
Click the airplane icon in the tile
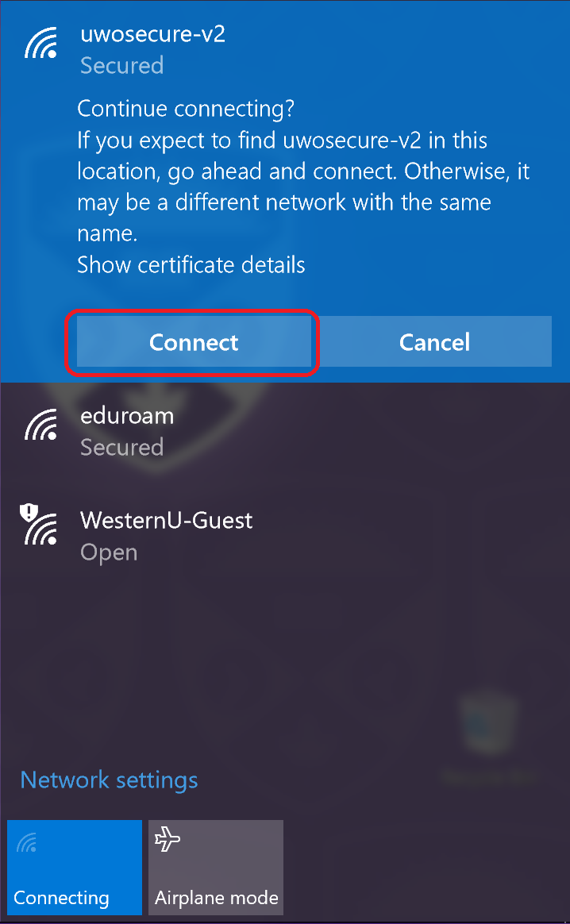168,838
